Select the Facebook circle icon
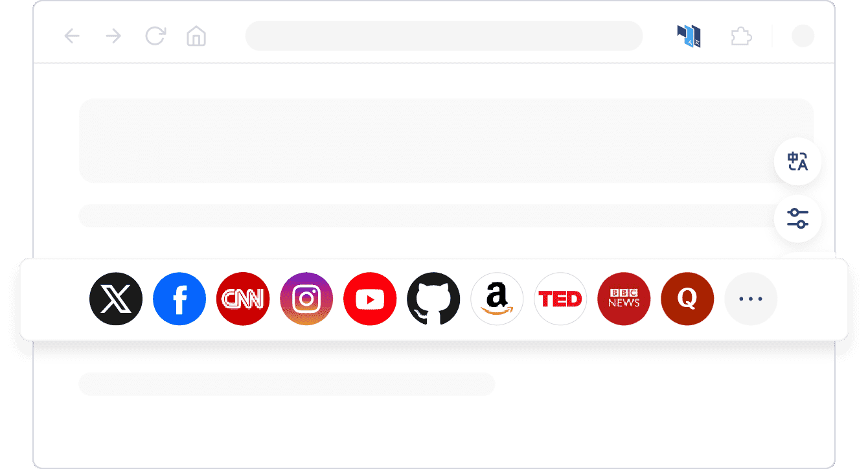This screenshot has width=868, height=469. [179, 299]
